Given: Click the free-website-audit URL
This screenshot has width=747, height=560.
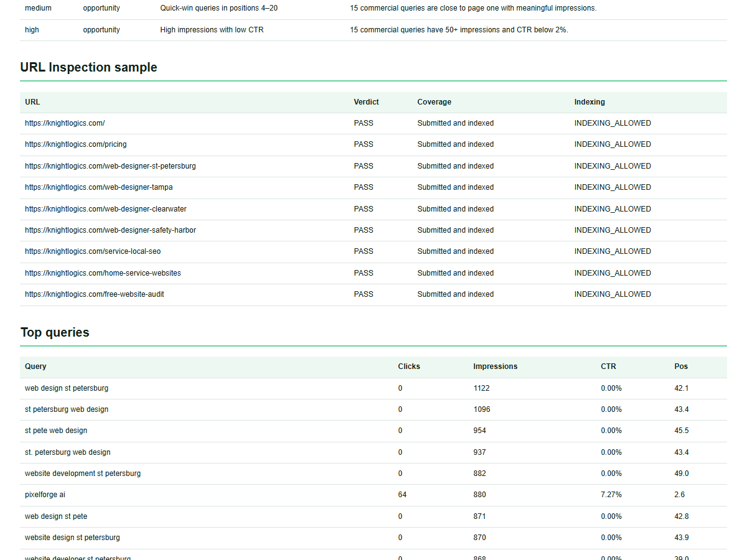Looking at the screenshot, I should pos(95,294).
